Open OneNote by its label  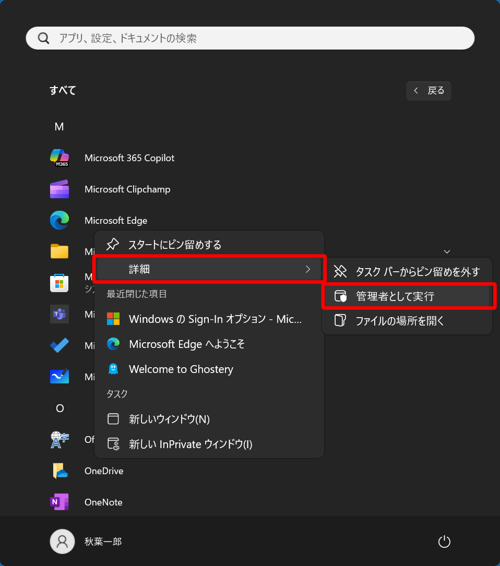point(103,502)
